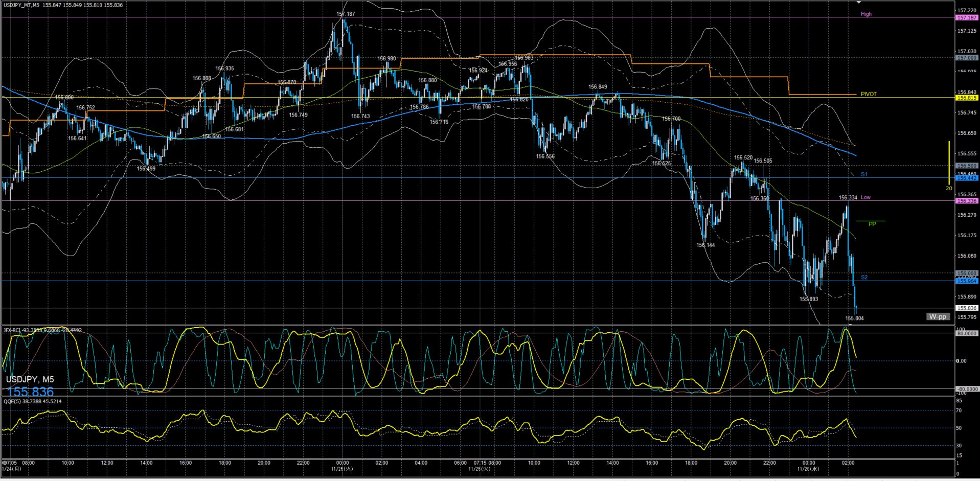Click the current price 155.836 tag on axis

point(966,308)
